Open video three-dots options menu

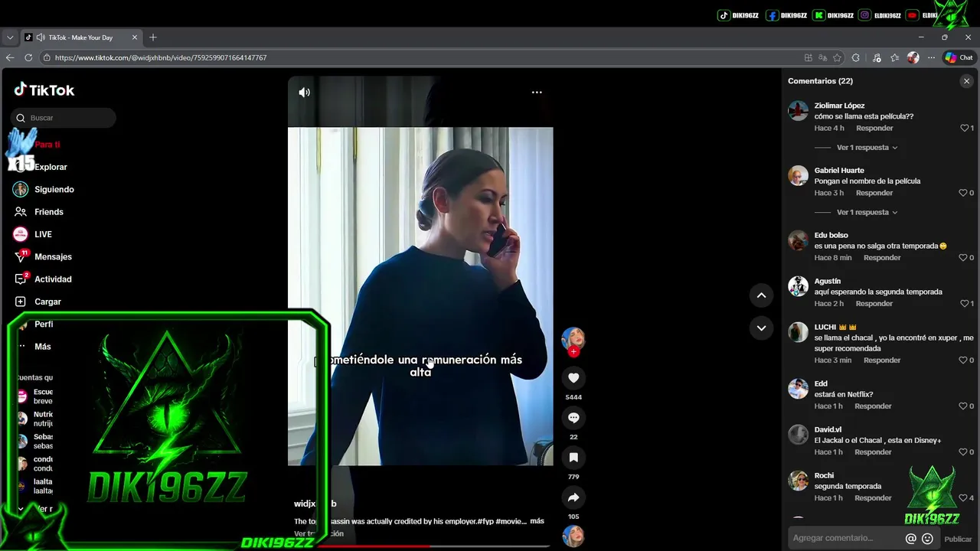(537, 92)
